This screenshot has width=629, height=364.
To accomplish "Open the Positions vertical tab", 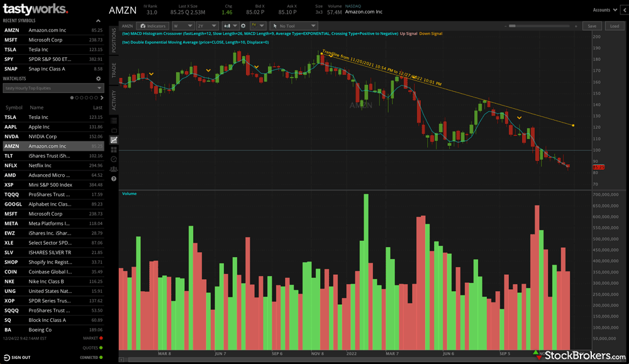I will coord(114,40).
